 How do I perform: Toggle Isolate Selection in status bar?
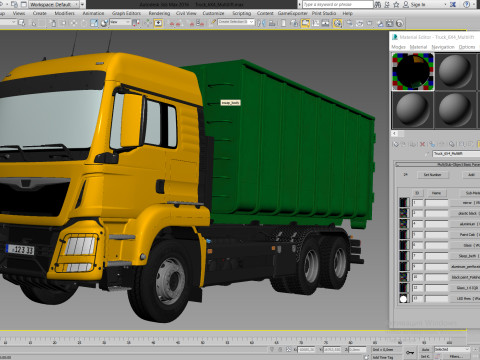pos(272,349)
